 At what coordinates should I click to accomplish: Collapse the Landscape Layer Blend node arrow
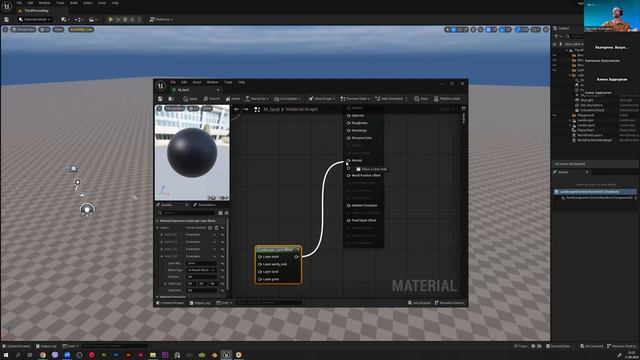pos(298,249)
